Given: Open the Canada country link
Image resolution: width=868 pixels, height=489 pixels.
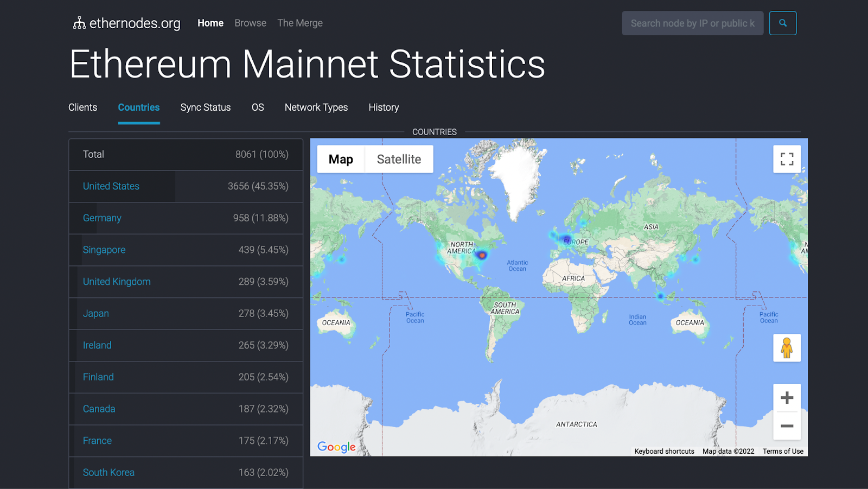Looking at the screenshot, I should (x=99, y=409).
